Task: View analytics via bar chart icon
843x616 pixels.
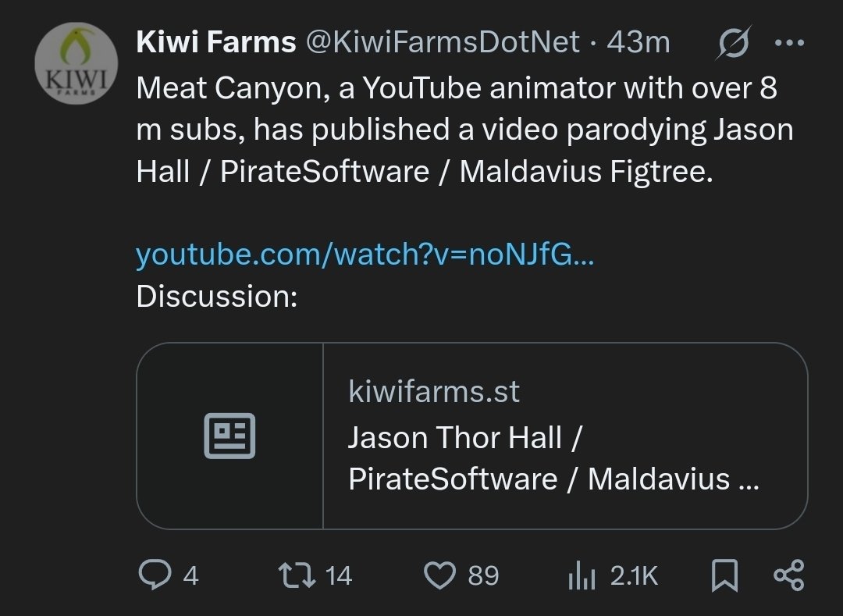Action: point(582,575)
